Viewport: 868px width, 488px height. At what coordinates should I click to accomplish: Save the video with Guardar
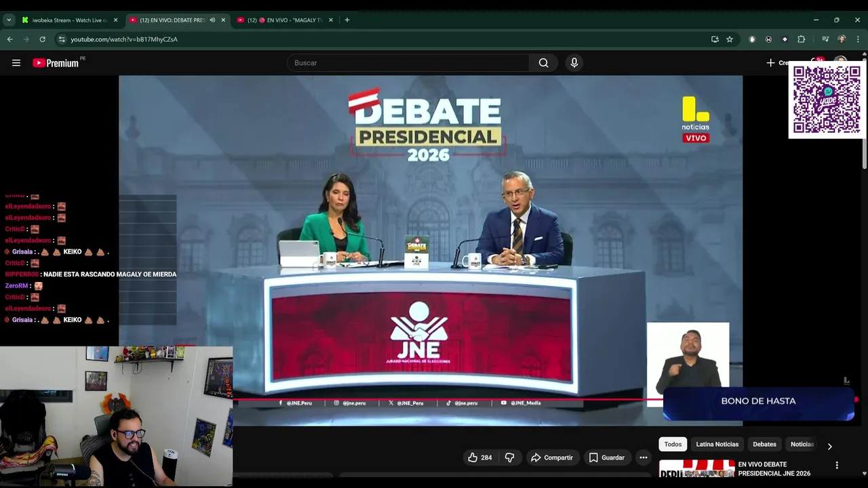click(x=606, y=457)
